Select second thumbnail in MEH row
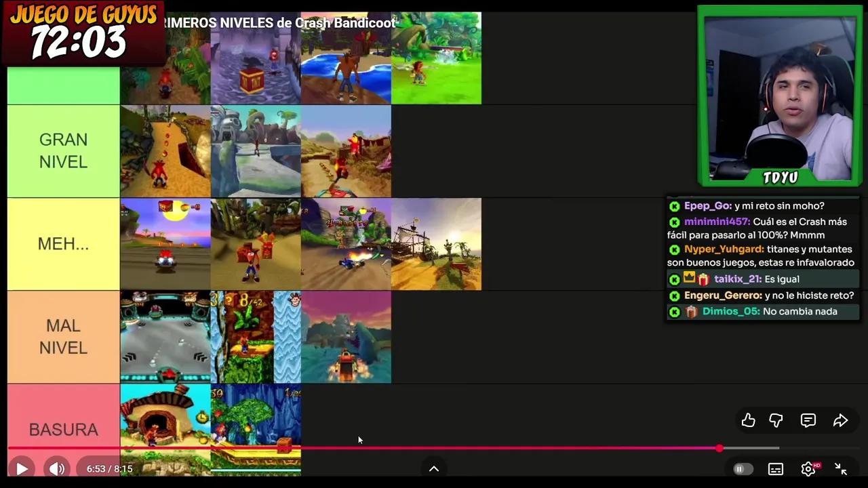Image resolution: width=868 pixels, height=488 pixels. [x=256, y=244]
